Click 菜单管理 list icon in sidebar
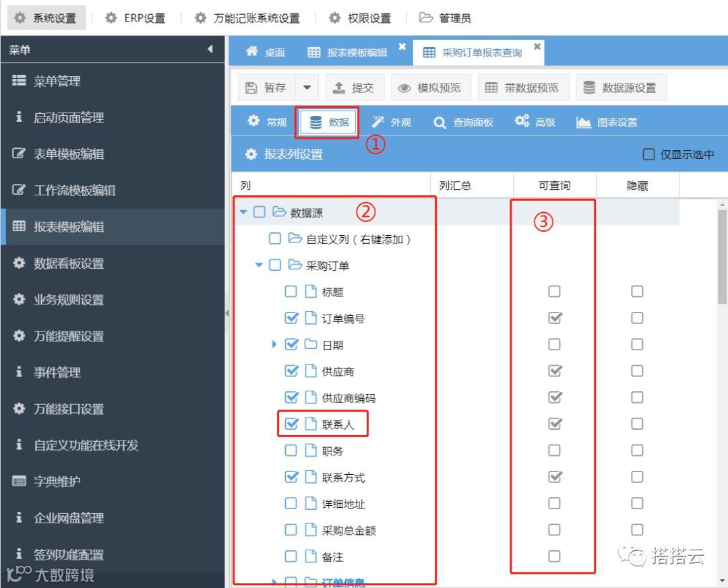 click(19, 81)
